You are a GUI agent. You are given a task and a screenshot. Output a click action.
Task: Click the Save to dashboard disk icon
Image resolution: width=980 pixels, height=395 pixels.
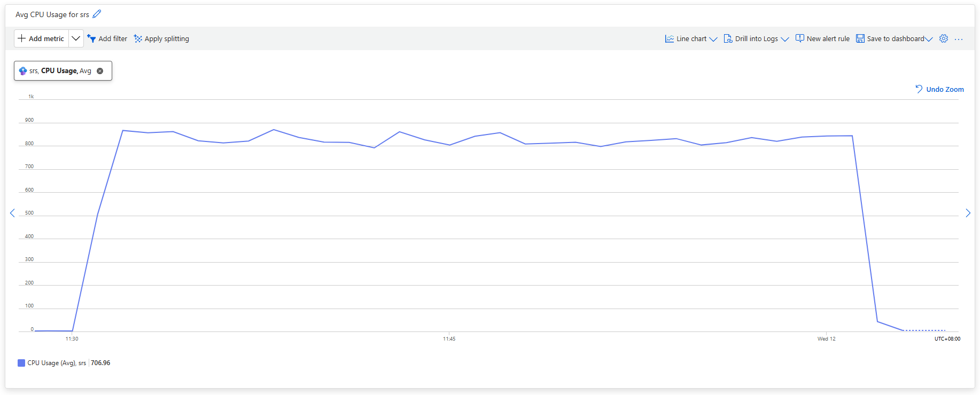[x=860, y=38]
